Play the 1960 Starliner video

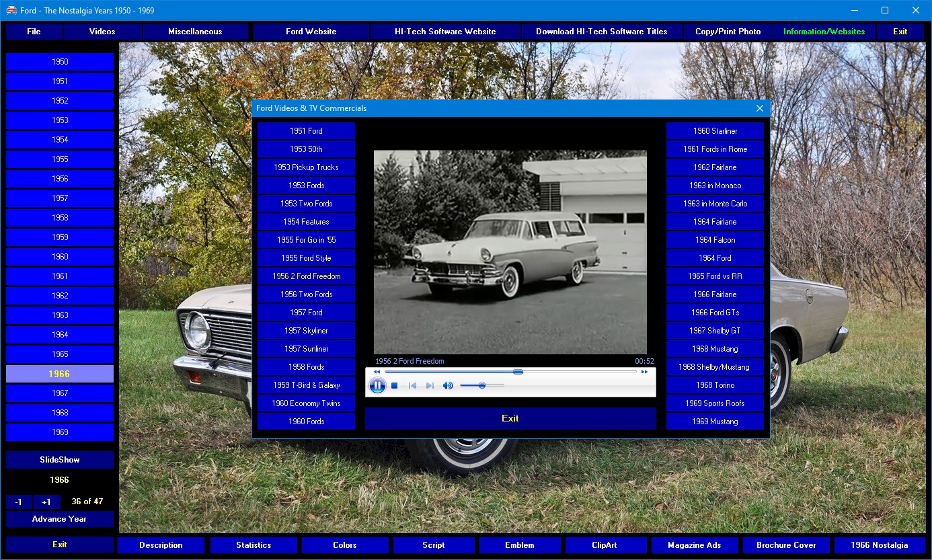715,131
